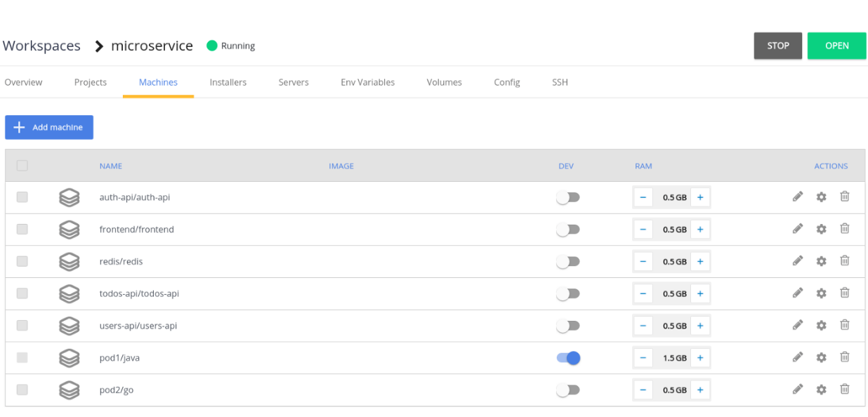Decrease RAM for pod1/java with minus
The image size is (868, 417).
(643, 358)
